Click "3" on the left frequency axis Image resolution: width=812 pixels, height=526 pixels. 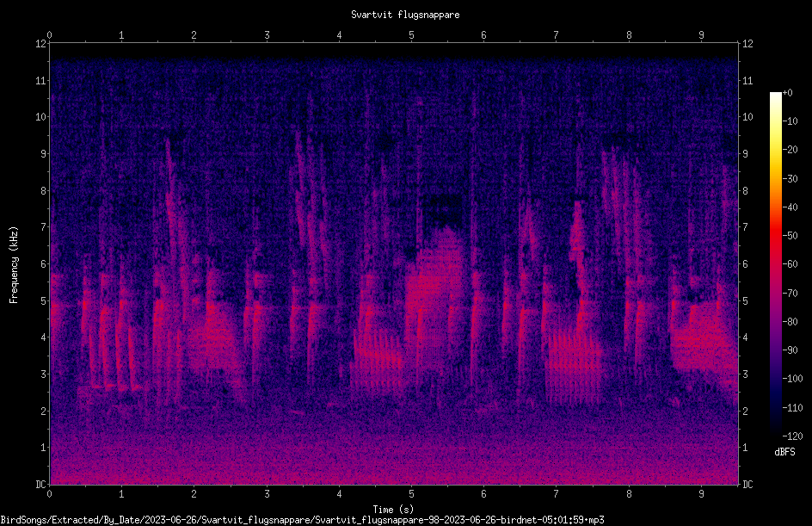coord(44,374)
